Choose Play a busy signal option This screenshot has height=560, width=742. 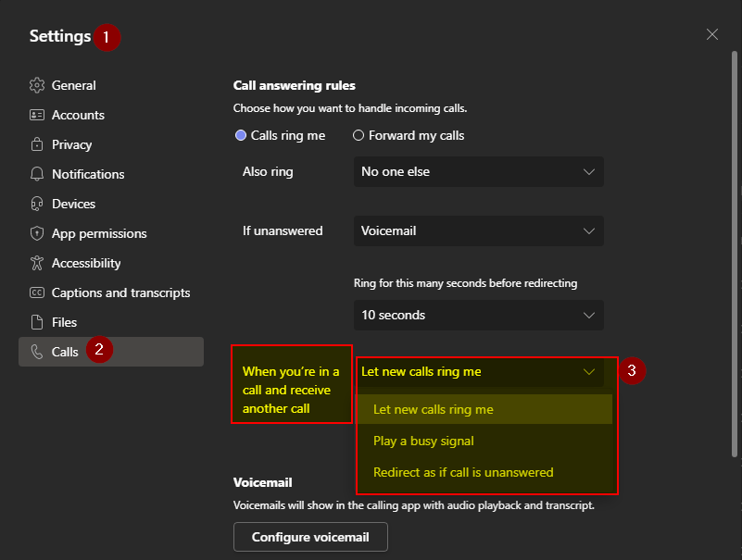click(x=423, y=441)
